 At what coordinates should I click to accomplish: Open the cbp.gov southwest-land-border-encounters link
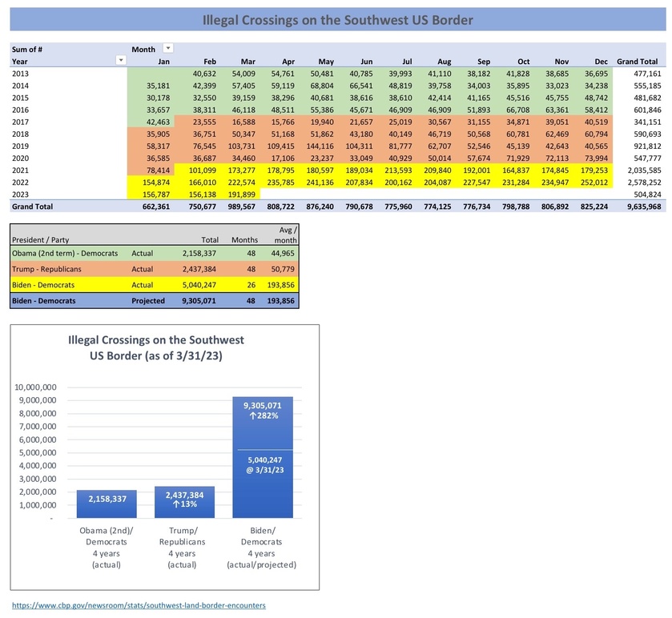pos(139,605)
